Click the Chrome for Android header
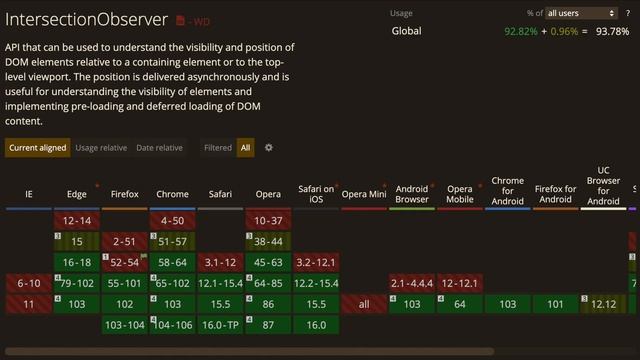The height and width of the screenshot is (360, 640). coord(508,191)
